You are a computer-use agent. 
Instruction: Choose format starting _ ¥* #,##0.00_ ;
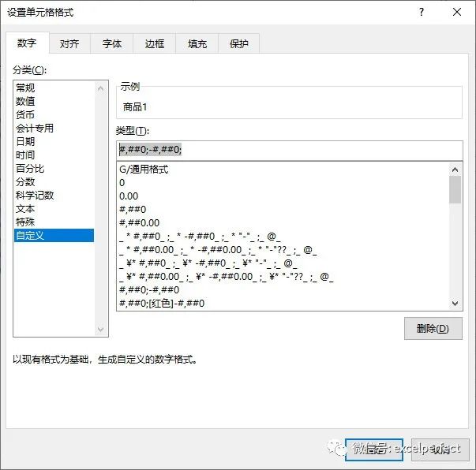point(283,277)
